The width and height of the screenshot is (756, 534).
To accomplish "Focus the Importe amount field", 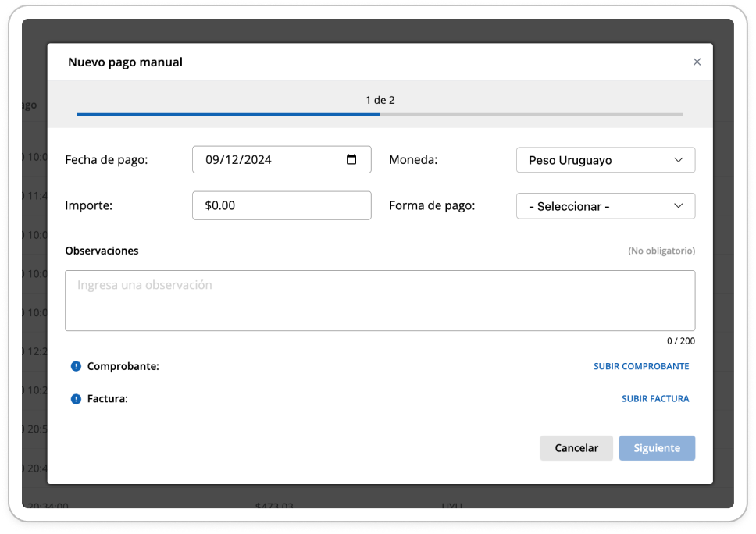I will (282, 205).
